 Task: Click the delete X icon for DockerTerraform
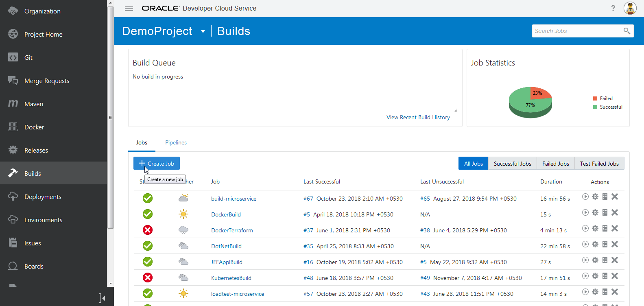[615, 229]
